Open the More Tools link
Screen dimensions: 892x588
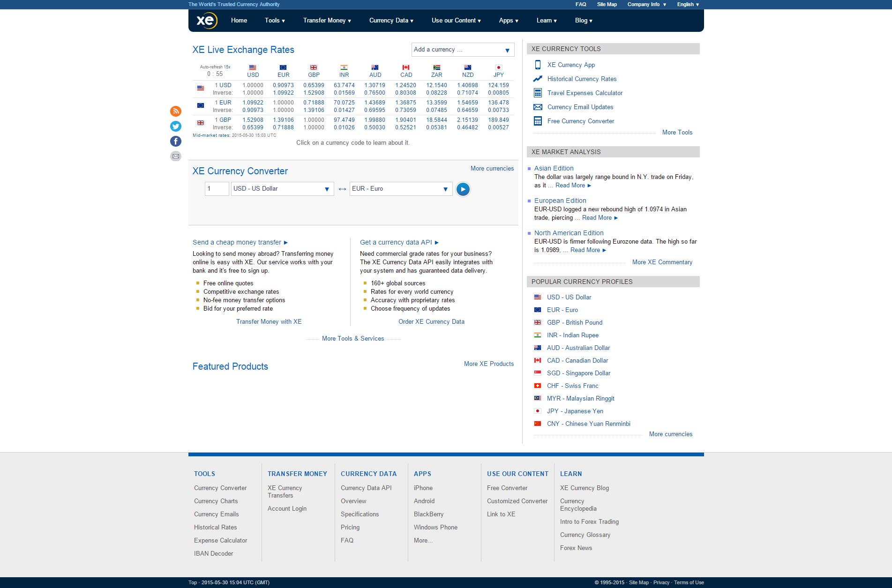677,133
